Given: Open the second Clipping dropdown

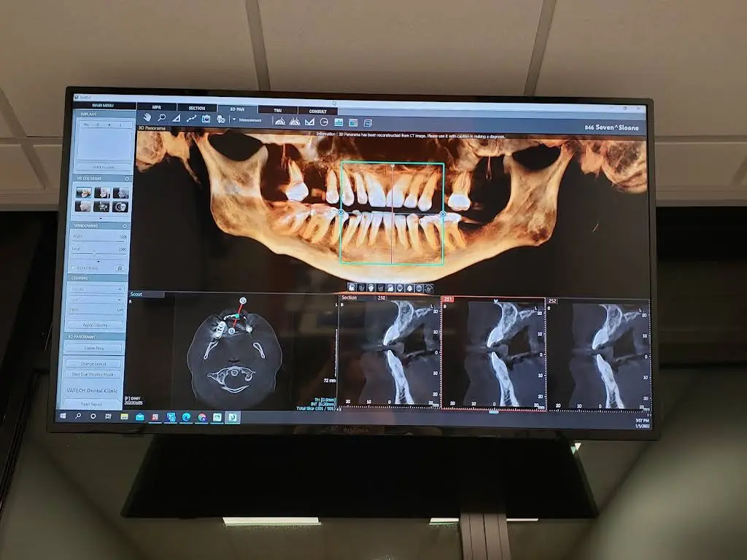Looking at the screenshot, I should pos(97,300).
